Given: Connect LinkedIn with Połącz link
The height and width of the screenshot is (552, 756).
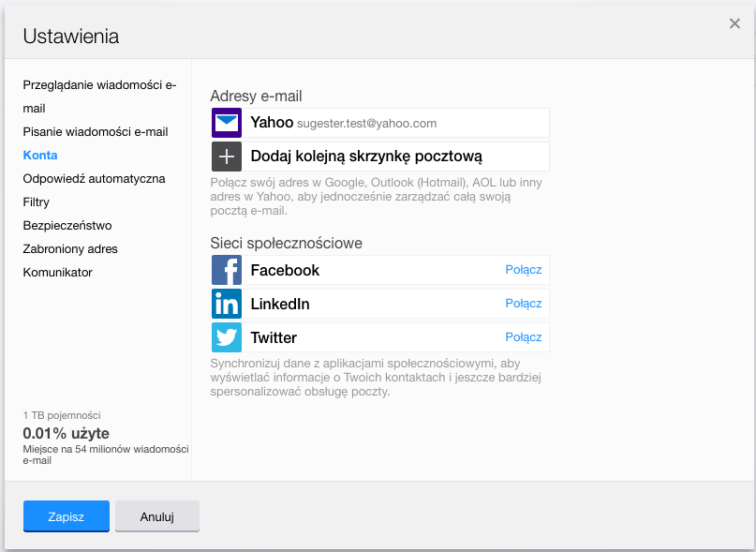Looking at the screenshot, I should [523, 304].
